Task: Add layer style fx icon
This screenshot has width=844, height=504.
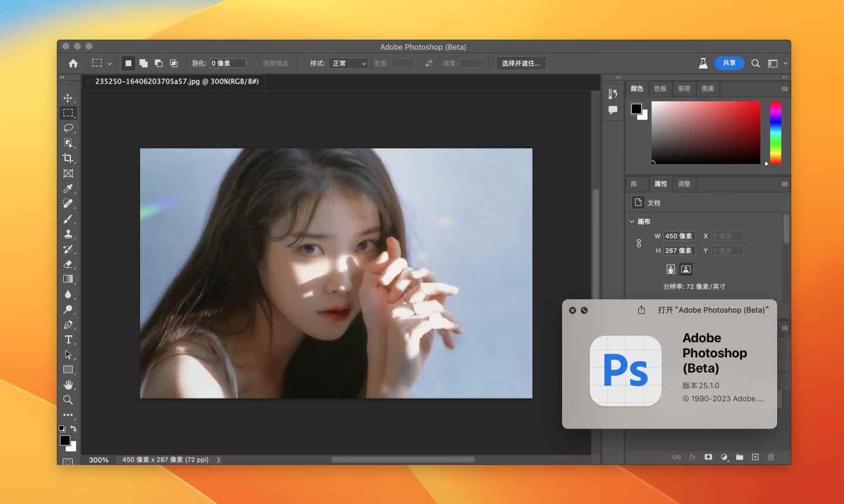Action: pos(692,457)
